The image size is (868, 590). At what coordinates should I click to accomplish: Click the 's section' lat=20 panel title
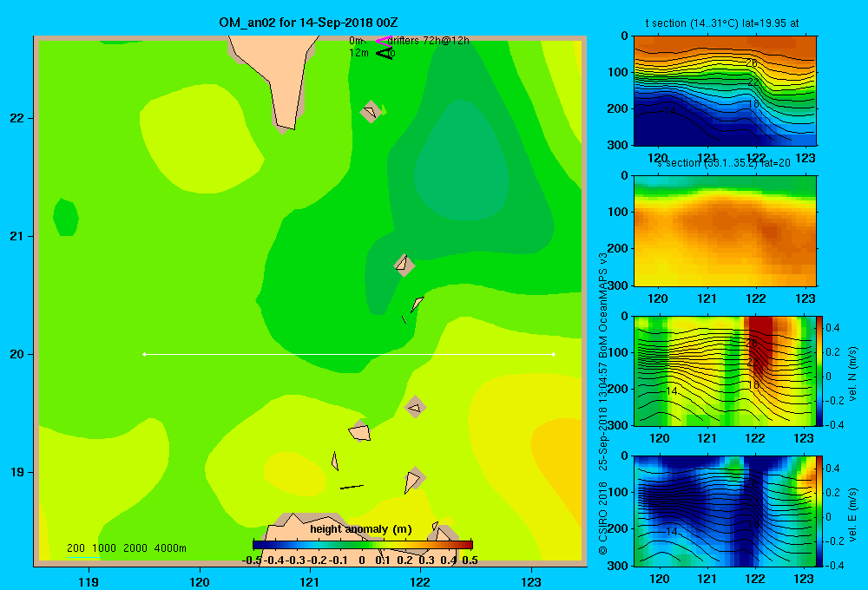[724, 163]
